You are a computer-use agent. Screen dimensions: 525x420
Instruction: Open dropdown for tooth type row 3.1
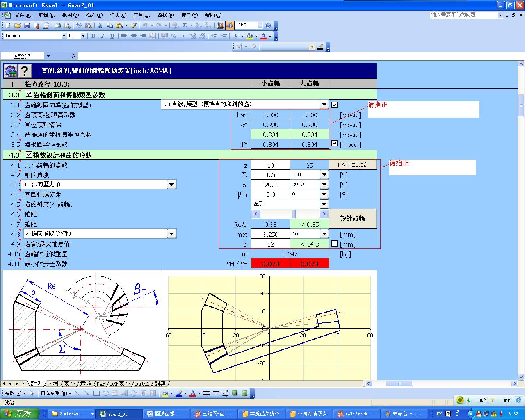pyautogui.click(x=324, y=105)
